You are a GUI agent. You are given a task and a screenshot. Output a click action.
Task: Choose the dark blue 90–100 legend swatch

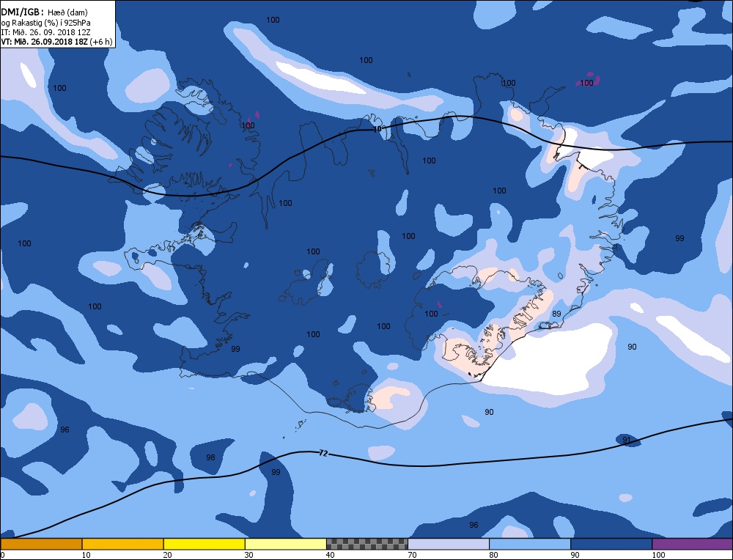(x=611, y=544)
